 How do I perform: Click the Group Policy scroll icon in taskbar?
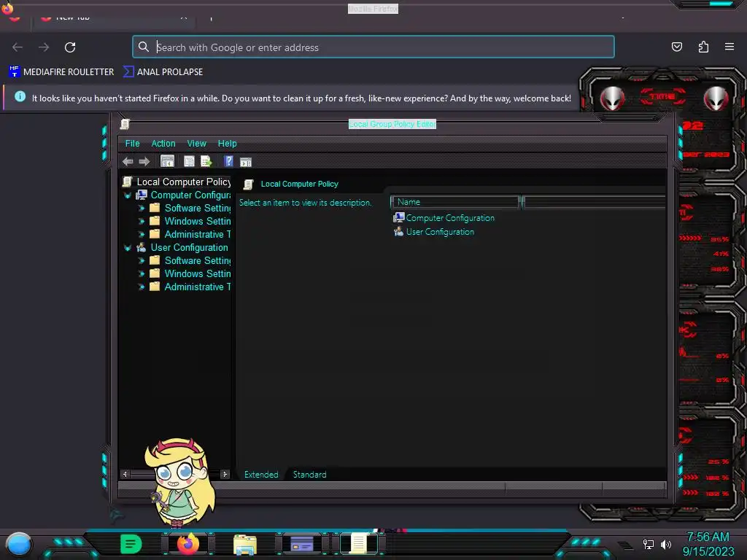coord(359,543)
